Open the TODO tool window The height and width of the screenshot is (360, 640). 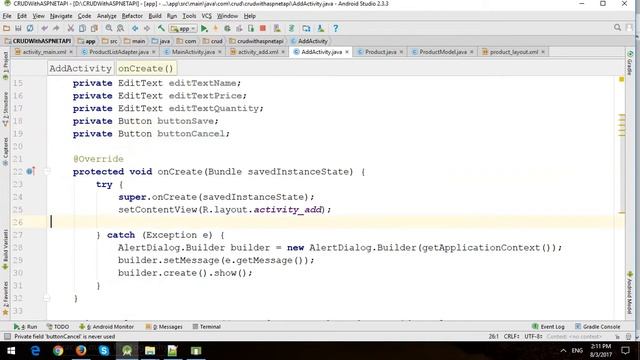[x=58, y=327]
